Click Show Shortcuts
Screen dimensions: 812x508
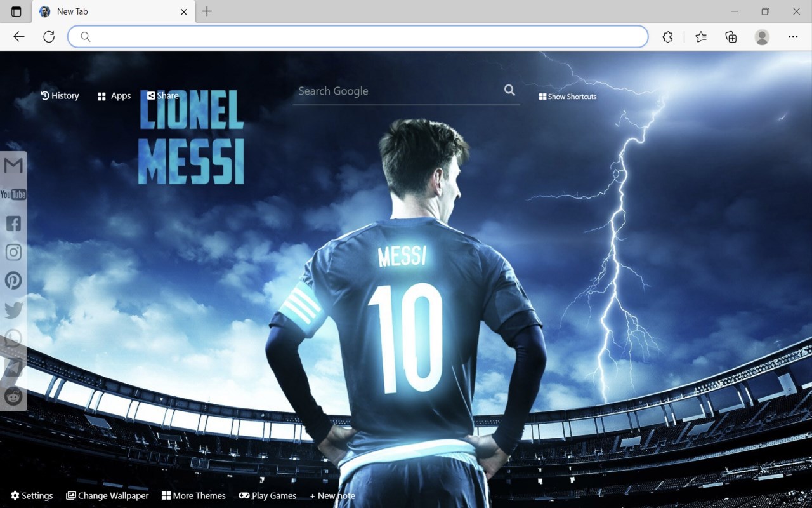pyautogui.click(x=568, y=97)
